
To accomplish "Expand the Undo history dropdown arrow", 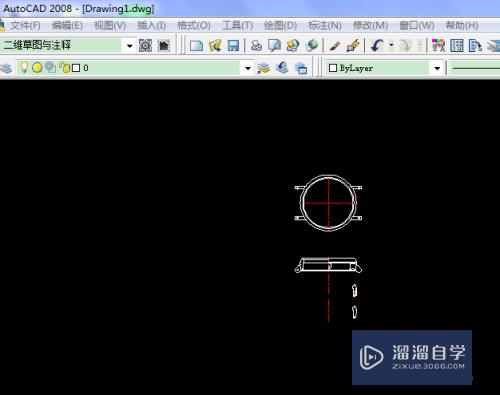I will 391,45.
